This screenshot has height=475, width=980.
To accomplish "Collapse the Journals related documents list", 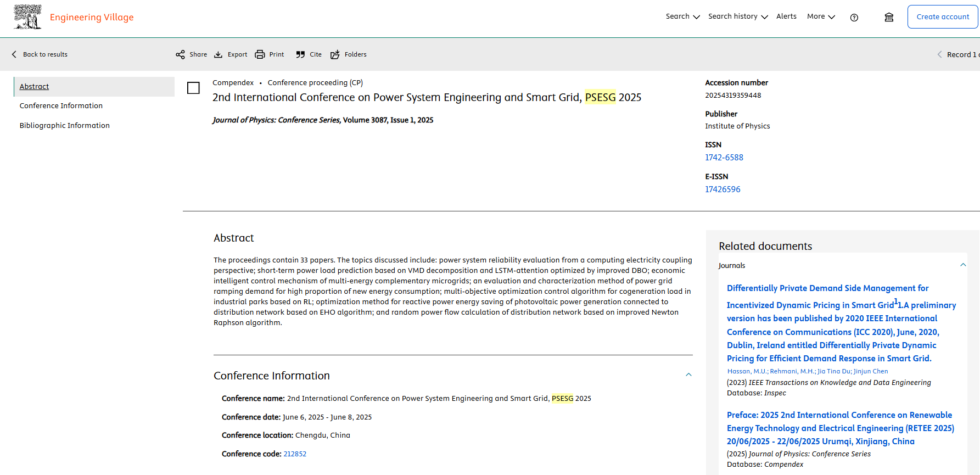I will [x=962, y=265].
